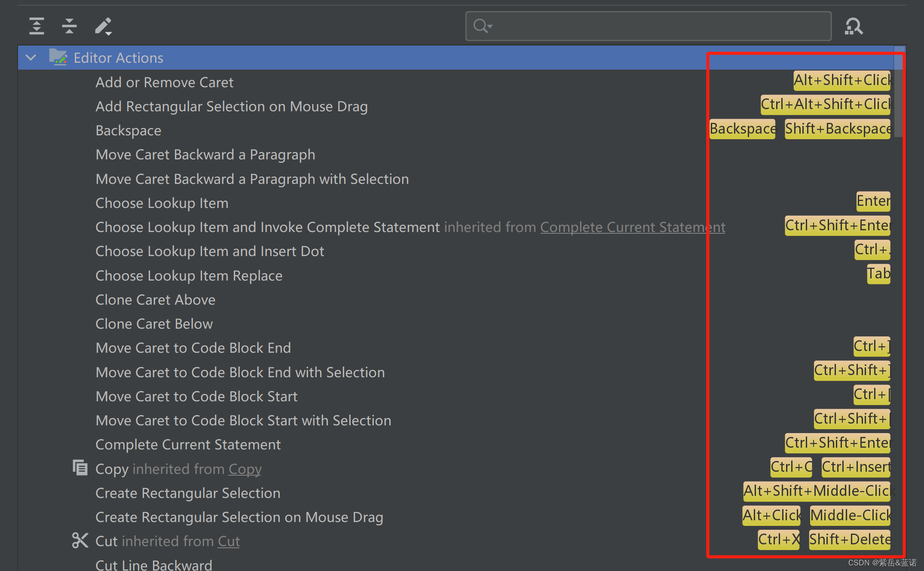Select Add or Remove Caret action
This screenshot has width=924, height=571.
click(164, 82)
